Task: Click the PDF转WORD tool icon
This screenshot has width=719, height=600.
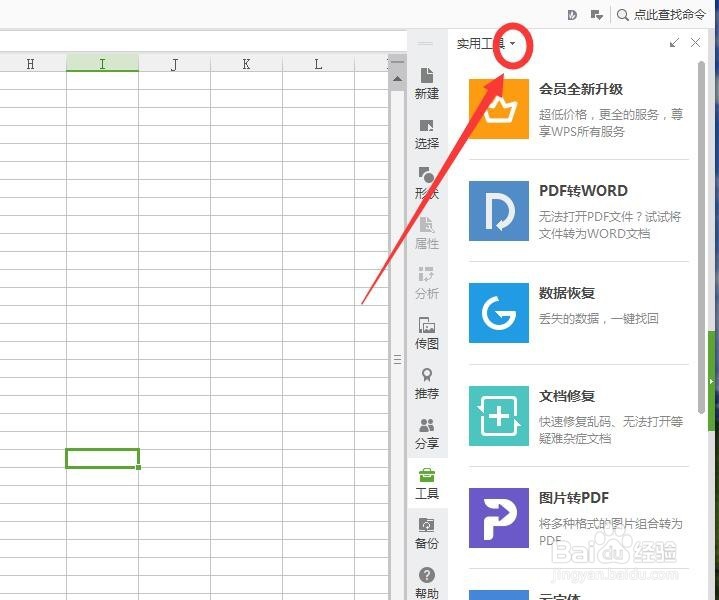Action: (x=498, y=211)
